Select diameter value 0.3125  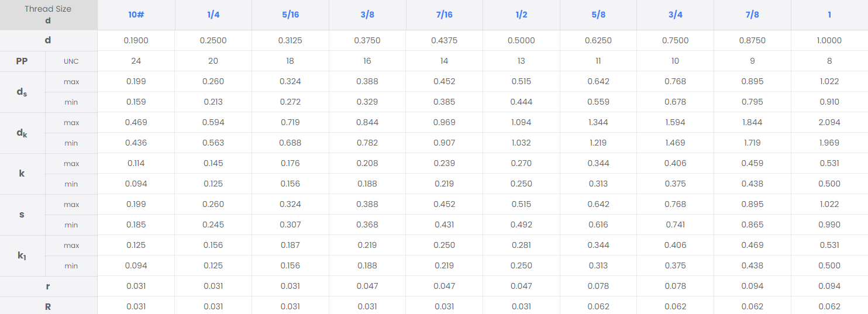290,40
